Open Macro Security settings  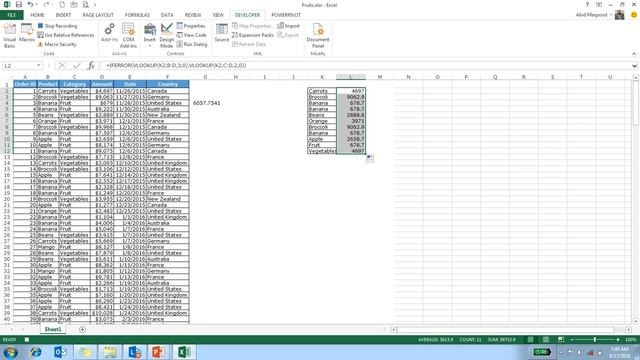click(57, 44)
